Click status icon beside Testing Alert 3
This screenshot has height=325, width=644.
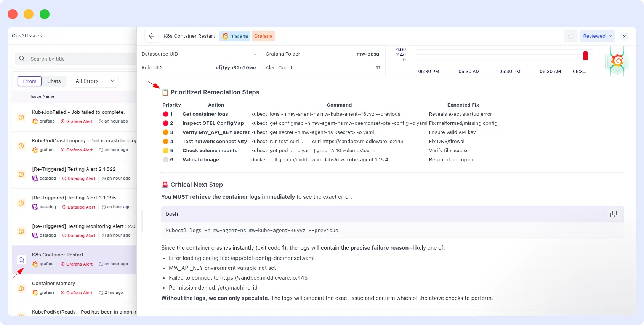pos(21,203)
